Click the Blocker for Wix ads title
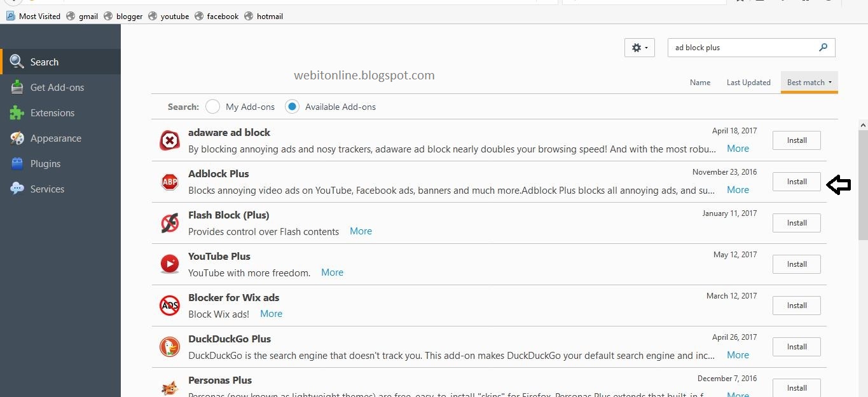This screenshot has height=397, width=868. [x=234, y=297]
